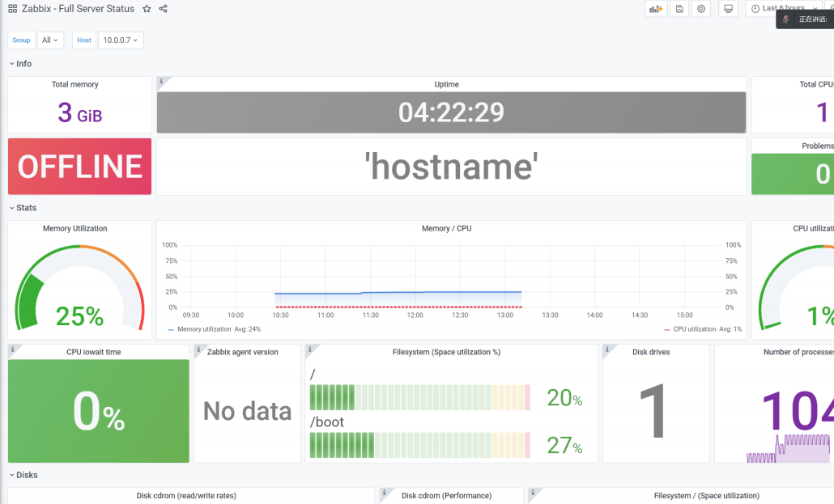Click the 0% CPU iowait stat
This screenshot has width=834, height=504.
99,411
